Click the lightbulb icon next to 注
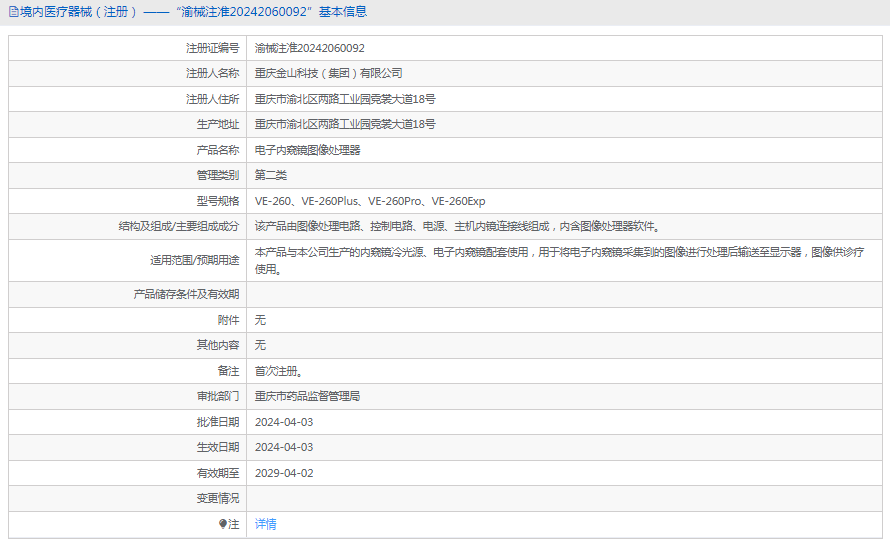 [222, 524]
